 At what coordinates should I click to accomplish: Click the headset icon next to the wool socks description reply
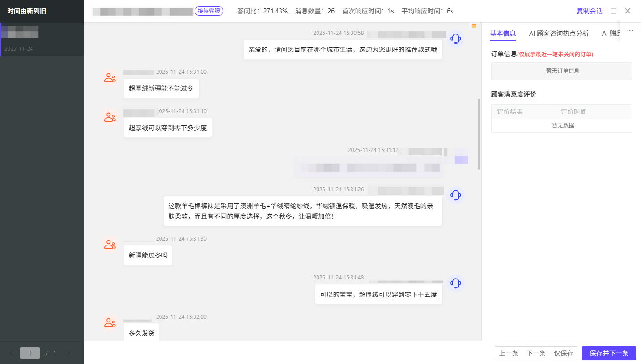[x=455, y=195]
